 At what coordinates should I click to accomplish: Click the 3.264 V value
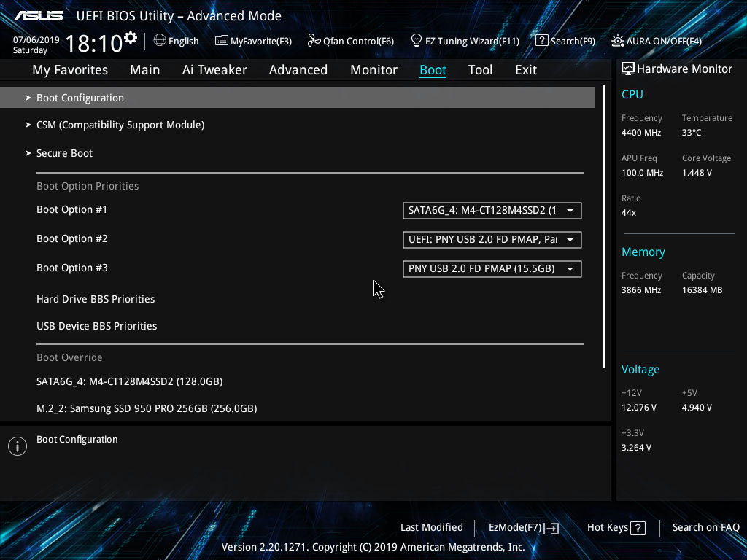tap(636, 448)
